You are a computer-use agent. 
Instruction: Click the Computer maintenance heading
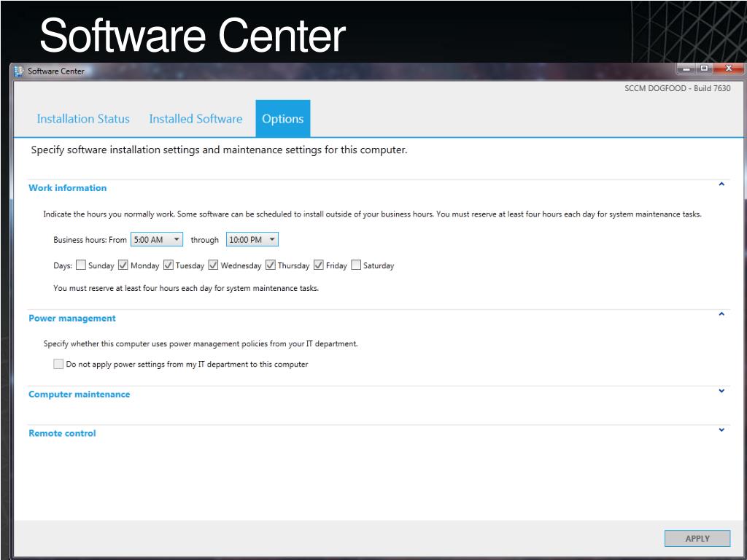tap(79, 394)
